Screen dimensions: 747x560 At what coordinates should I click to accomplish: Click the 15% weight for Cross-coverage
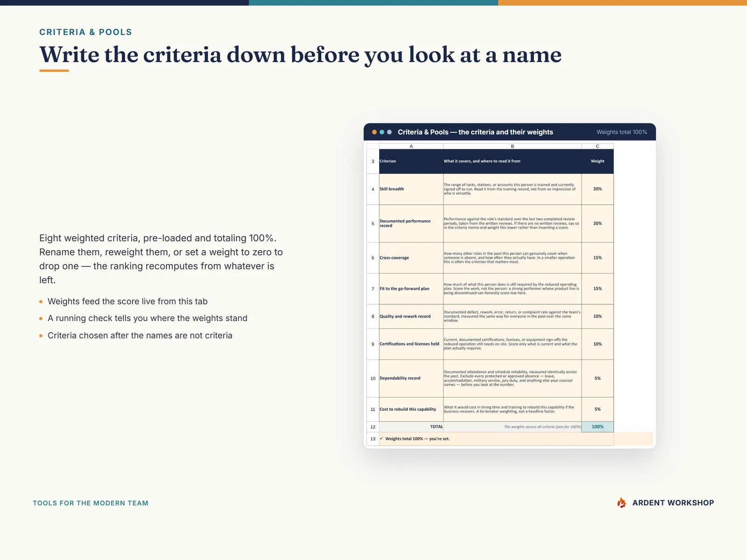[x=598, y=258]
